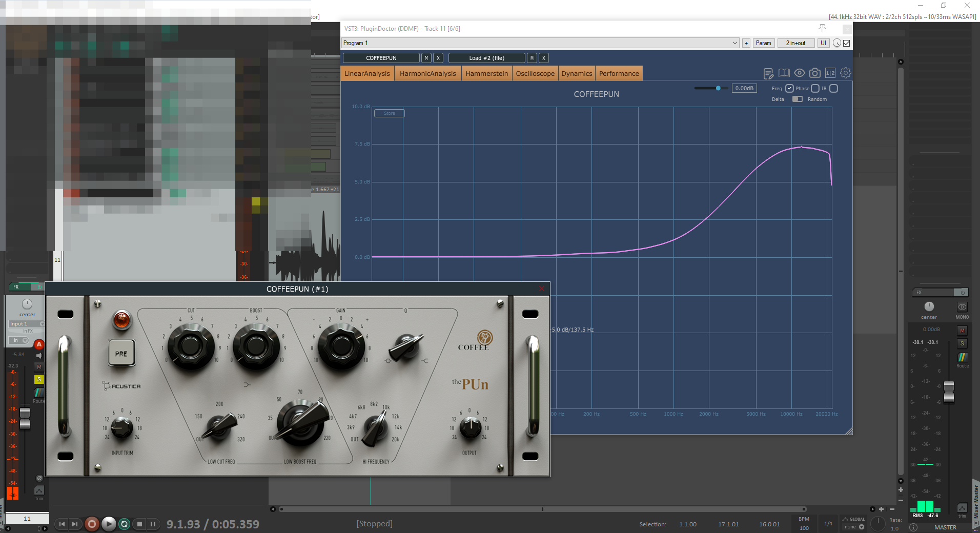Click the master track info icon

coord(913,527)
